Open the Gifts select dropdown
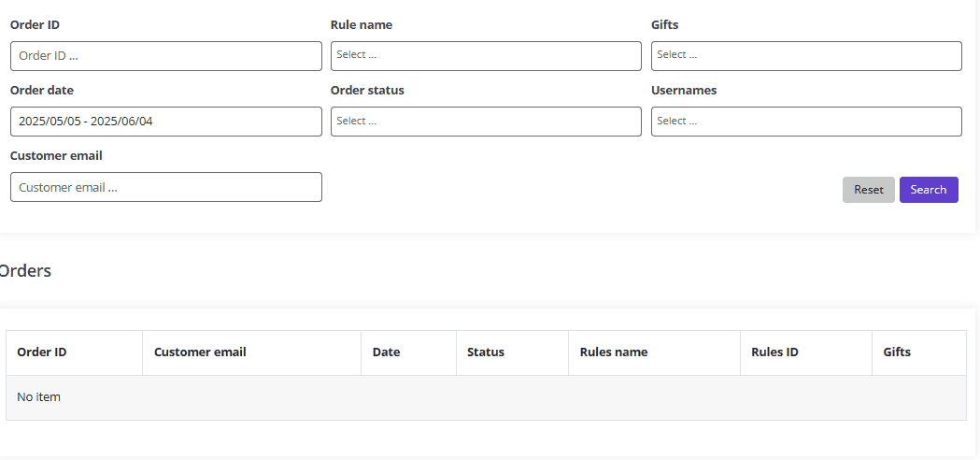The height and width of the screenshot is (460, 980). [806, 56]
